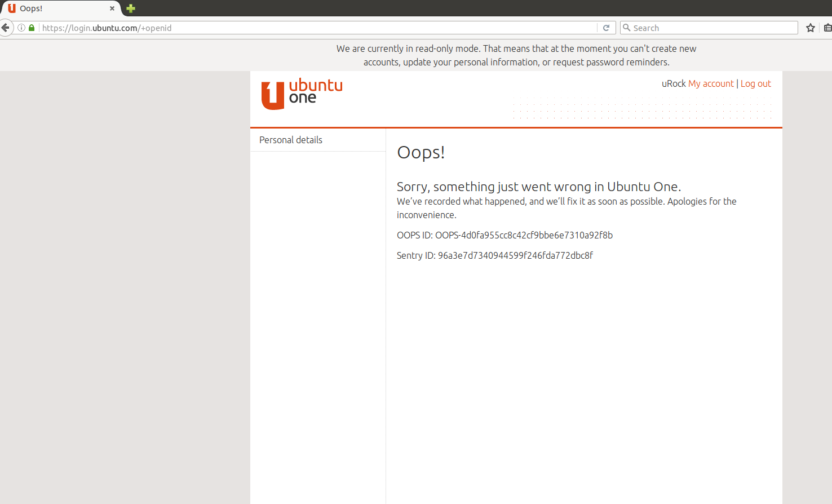Click the read-only mode notice text
Viewport: 832px width, 504px height.
click(516, 55)
